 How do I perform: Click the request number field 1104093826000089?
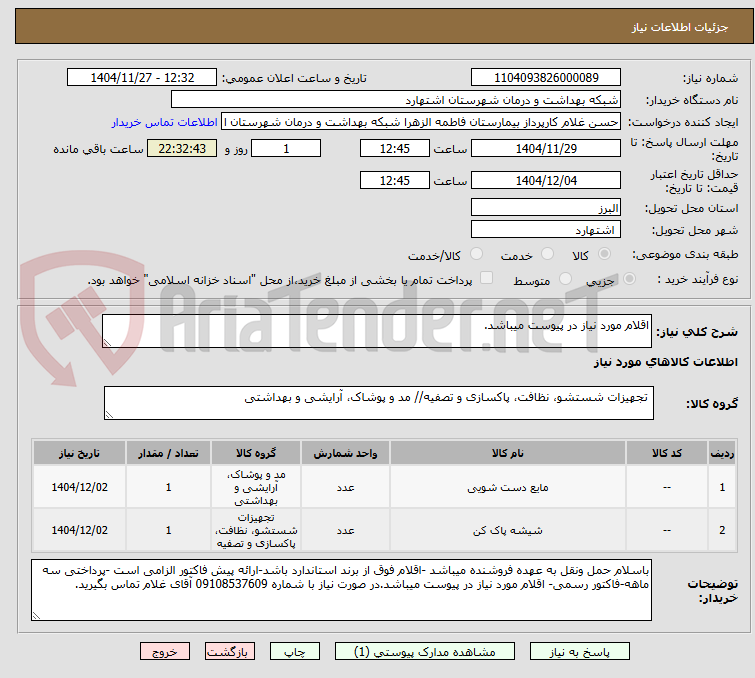[546, 78]
